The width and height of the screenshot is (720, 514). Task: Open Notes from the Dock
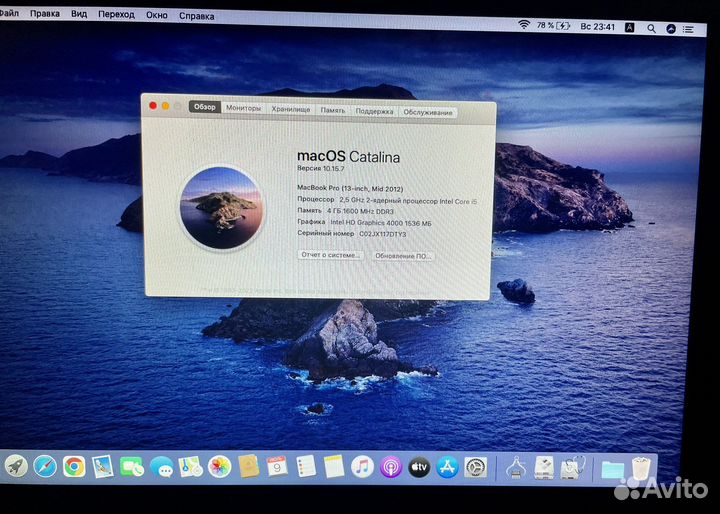coord(334,467)
